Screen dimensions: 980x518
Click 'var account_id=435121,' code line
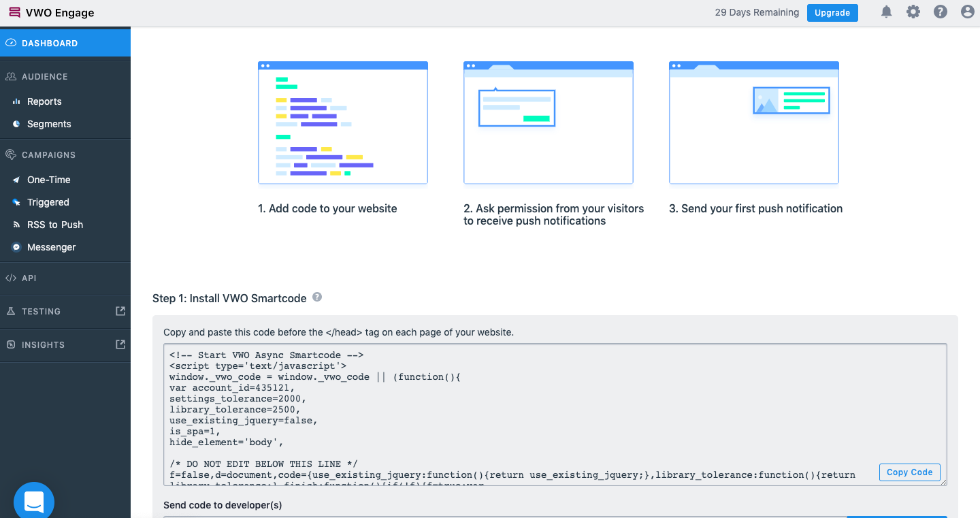[x=232, y=387]
